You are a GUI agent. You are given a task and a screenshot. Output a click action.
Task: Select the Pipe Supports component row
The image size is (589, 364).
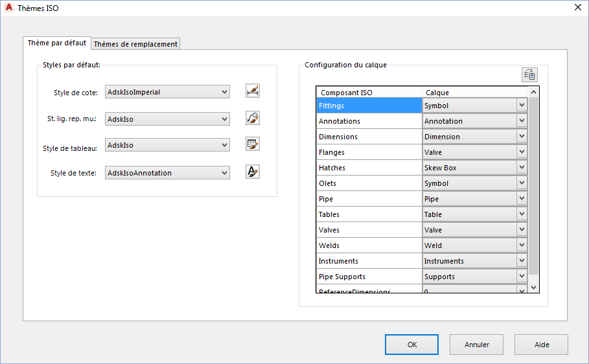click(x=369, y=277)
